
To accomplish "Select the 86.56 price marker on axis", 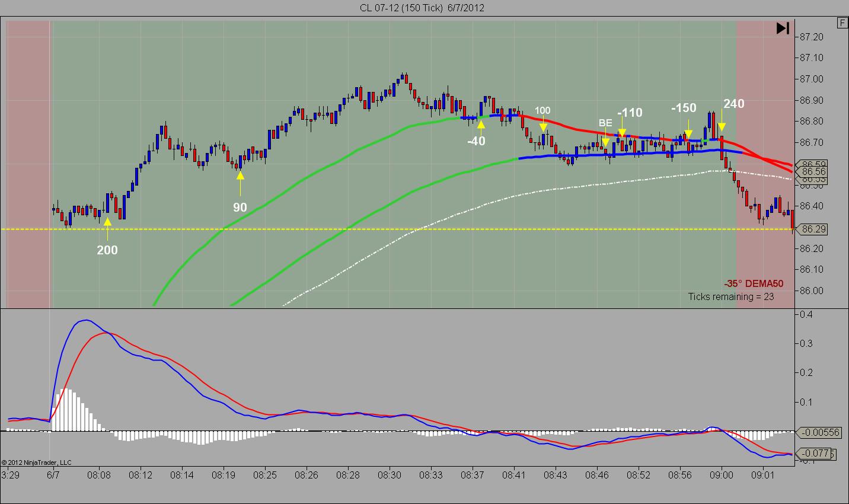I will click(812, 171).
